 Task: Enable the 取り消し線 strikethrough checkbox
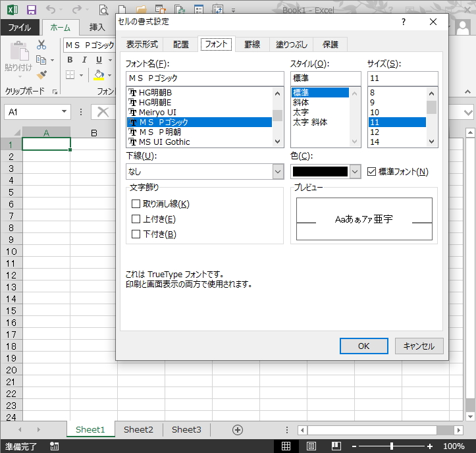[136, 203]
